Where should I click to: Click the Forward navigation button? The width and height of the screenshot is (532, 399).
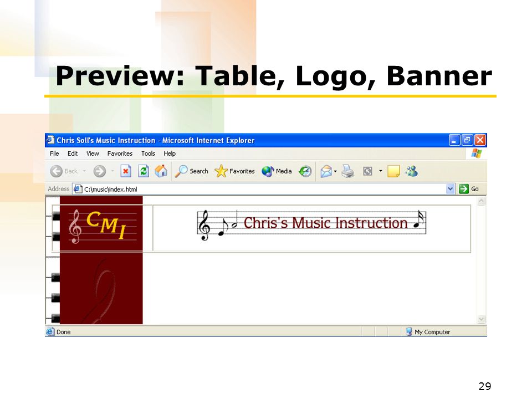tap(99, 171)
